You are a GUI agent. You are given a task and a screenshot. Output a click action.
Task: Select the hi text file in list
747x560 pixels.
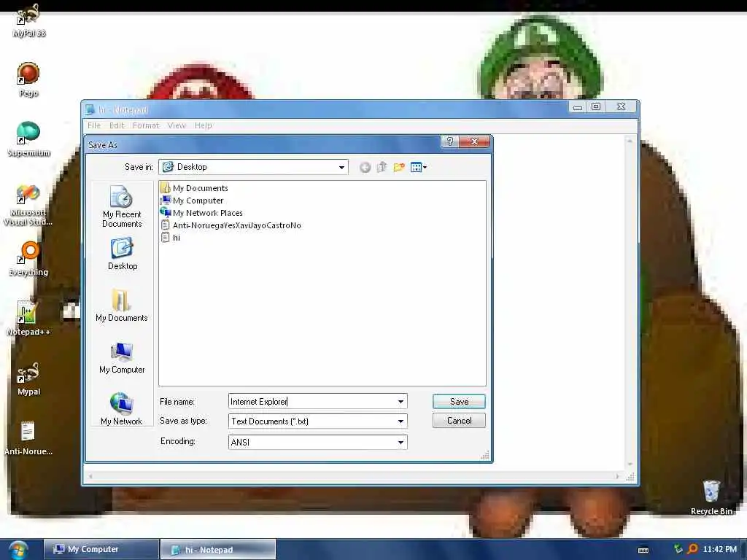pyautogui.click(x=171, y=238)
